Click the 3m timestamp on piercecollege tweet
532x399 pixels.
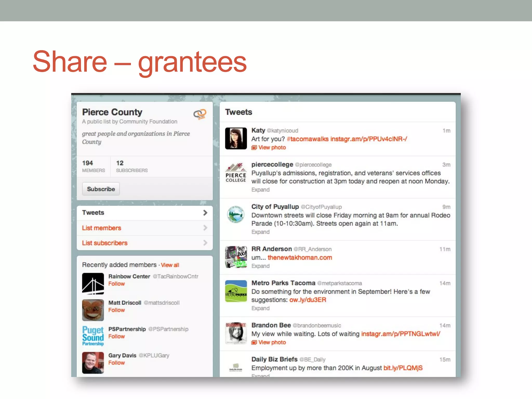(x=446, y=165)
